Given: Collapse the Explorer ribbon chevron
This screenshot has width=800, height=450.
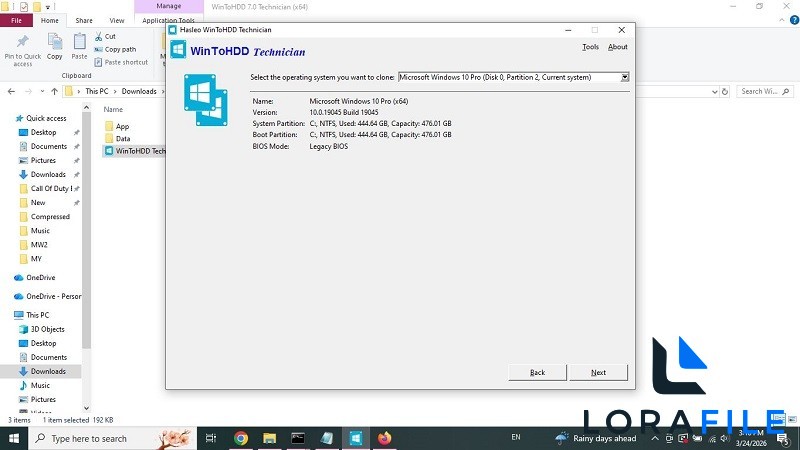Looking at the screenshot, I should pyautogui.click(x=782, y=20).
